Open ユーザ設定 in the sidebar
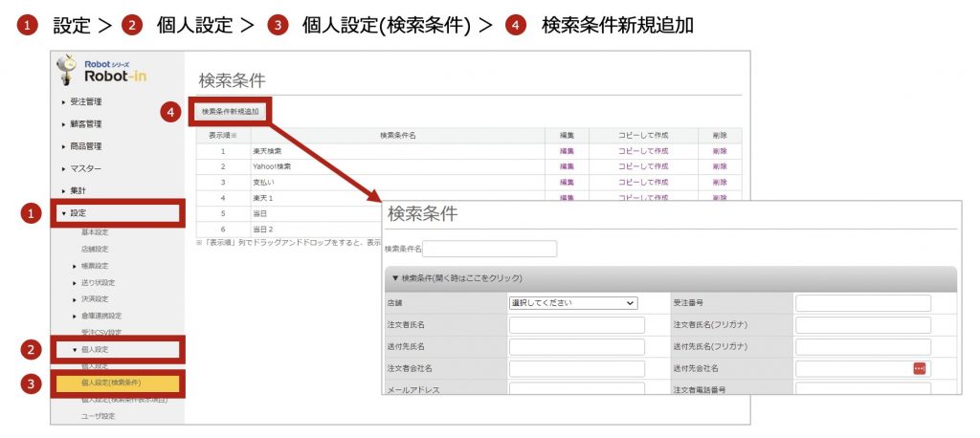 (98, 416)
